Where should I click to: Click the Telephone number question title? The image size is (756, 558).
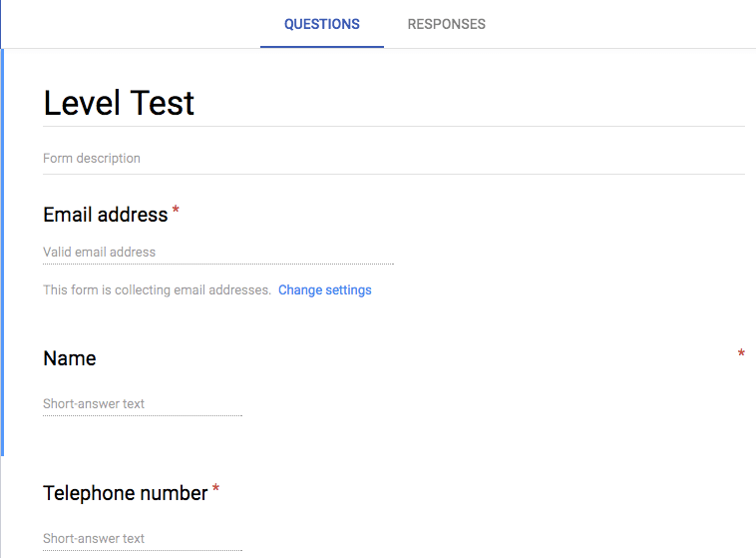[x=125, y=493]
